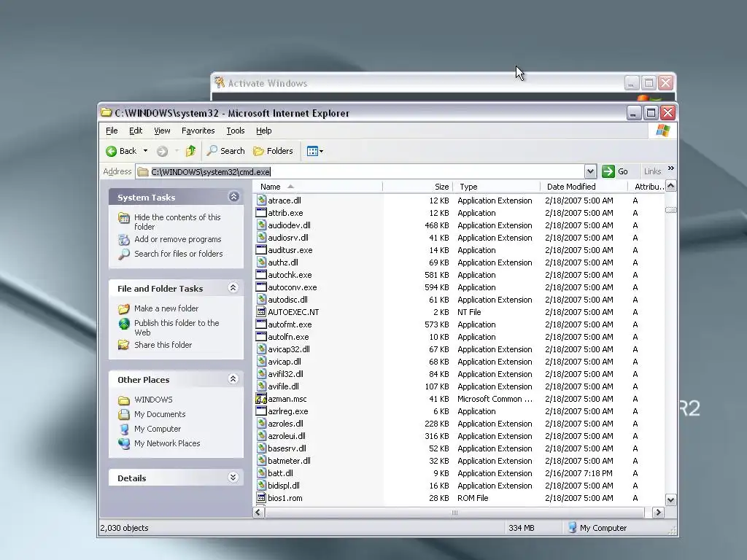Expand the Address bar dropdown arrow
This screenshot has height=560, width=747.
590,171
